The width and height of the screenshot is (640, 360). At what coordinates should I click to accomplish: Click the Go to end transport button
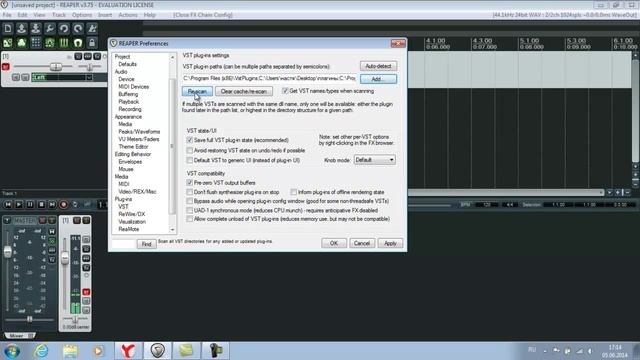point(52,204)
